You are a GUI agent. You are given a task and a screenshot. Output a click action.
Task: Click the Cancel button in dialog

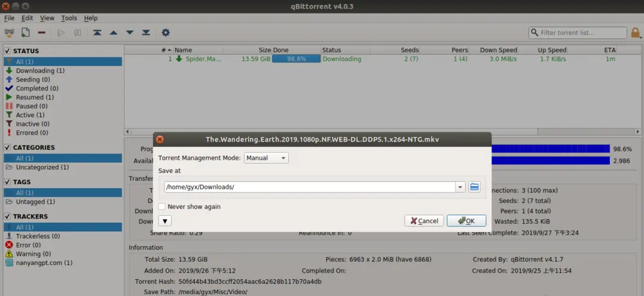[424, 221]
